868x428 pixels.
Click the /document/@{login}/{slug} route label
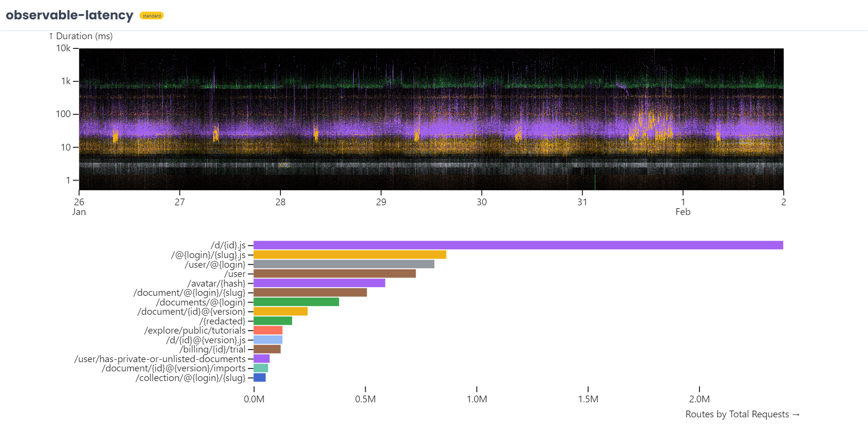[189, 292]
